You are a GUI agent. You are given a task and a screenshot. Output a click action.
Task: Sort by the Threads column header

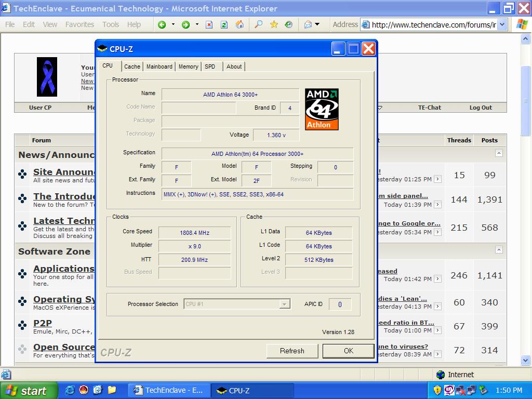tap(459, 140)
